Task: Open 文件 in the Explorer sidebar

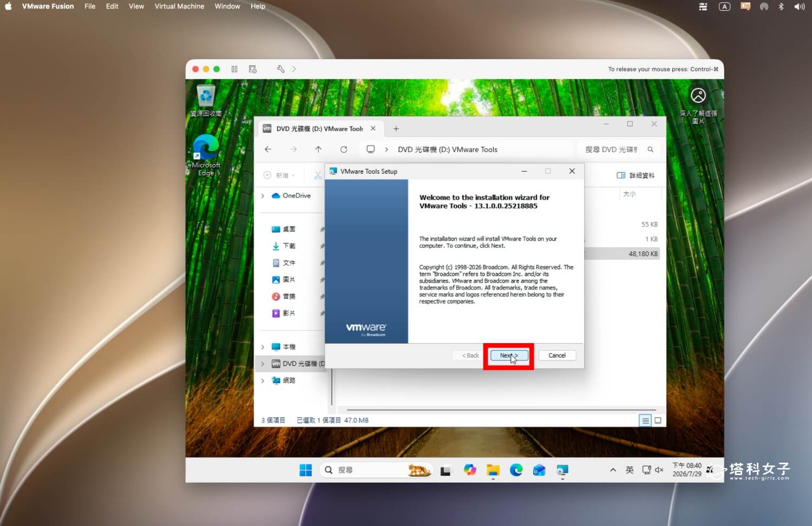Action: pyautogui.click(x=284, y=263)
